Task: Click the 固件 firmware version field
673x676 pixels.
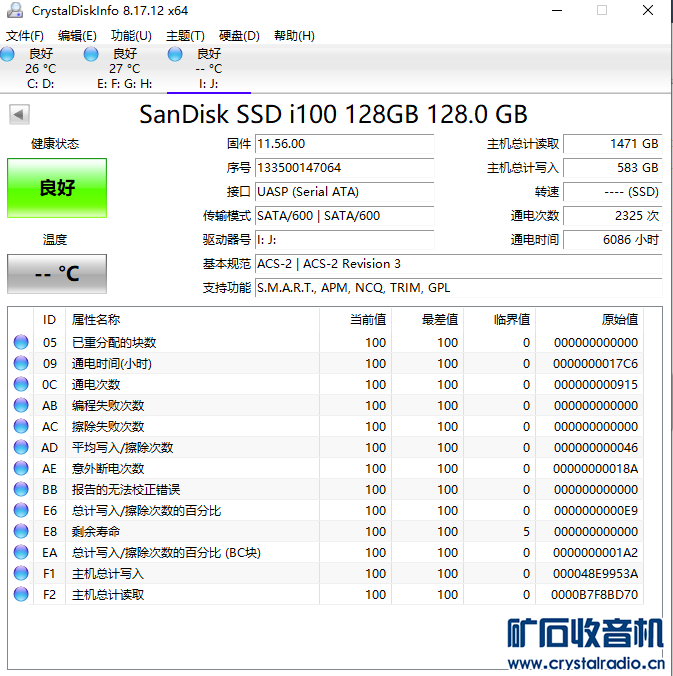Action: pyautogui.click(x=344, y=144)
